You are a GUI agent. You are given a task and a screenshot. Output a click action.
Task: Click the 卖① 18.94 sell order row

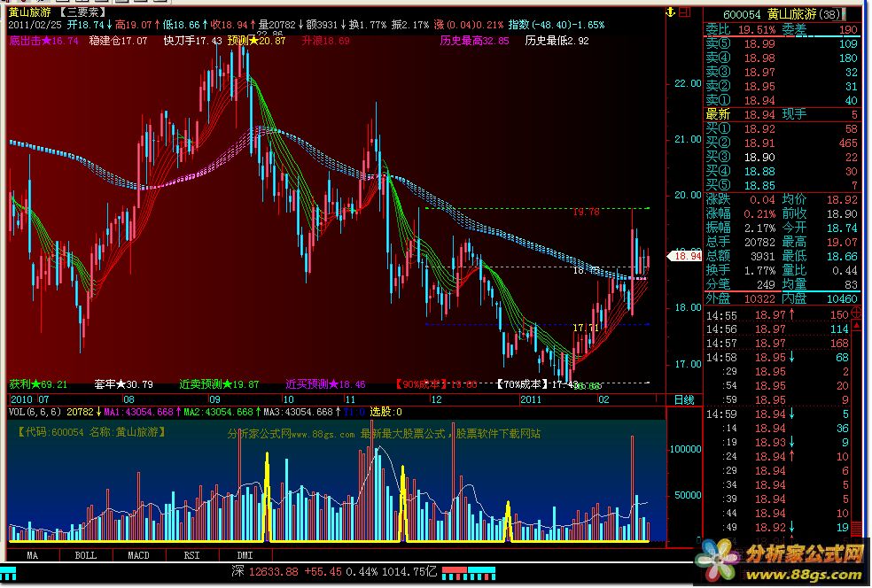(x=782, y=101)
